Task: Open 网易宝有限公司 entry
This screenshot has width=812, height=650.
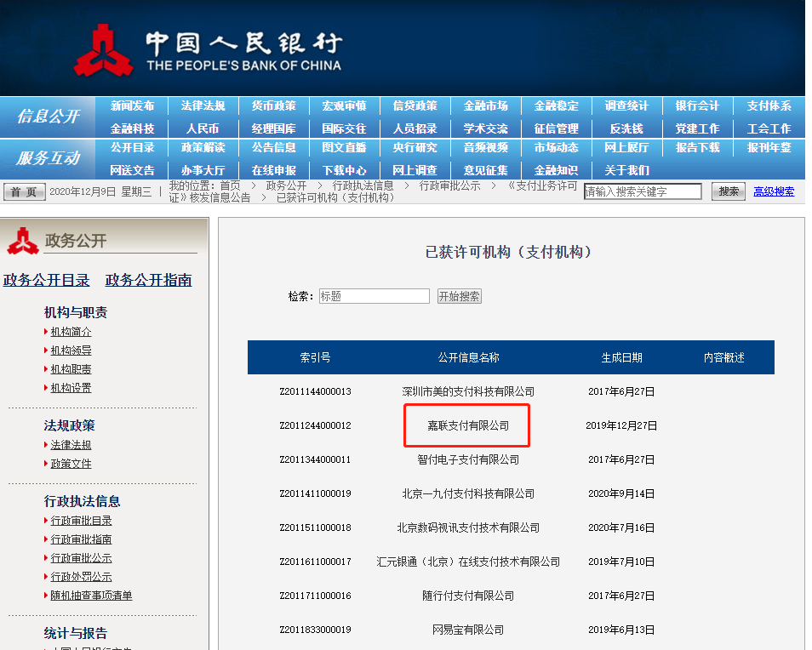Action: coord(468,630)
